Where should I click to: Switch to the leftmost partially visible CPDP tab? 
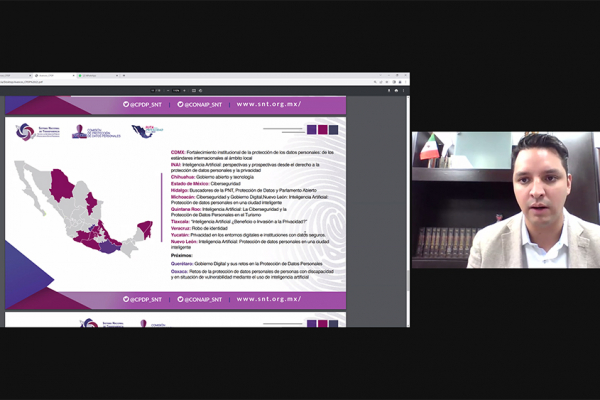tap(16, 76)
